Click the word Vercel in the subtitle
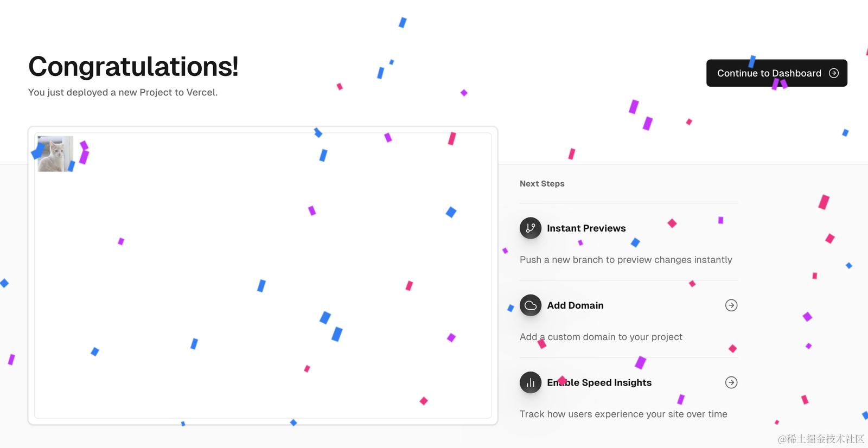Image resolution: width=868 pixels, height=448 pixels. tap(201, 92)
